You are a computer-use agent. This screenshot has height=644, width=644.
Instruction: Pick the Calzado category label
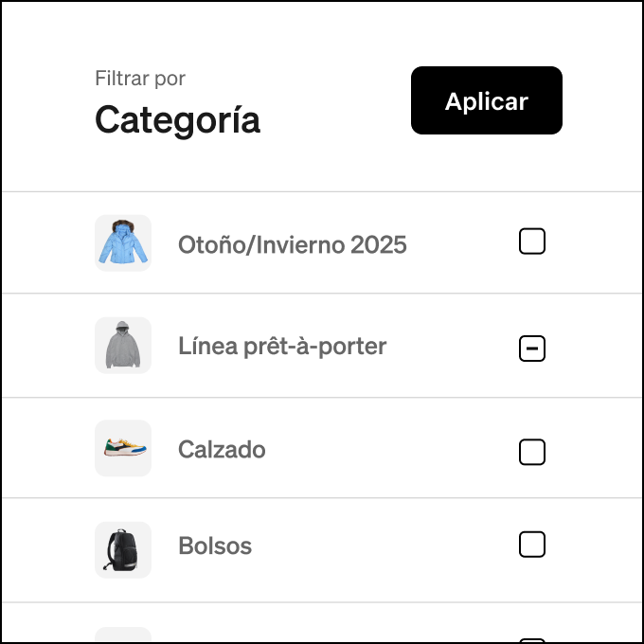pyautogui.click(x=222, y=449)
